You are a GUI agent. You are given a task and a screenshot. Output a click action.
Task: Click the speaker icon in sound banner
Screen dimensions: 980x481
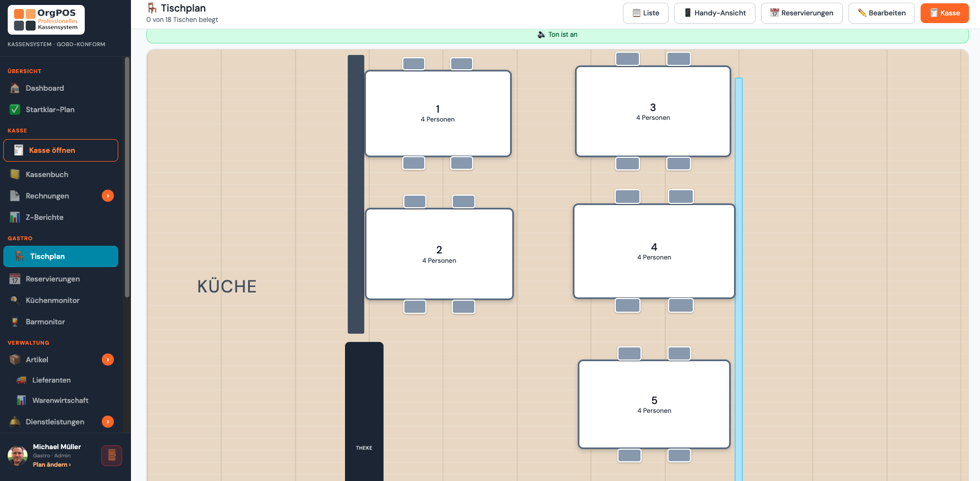[x=541, y=35]
